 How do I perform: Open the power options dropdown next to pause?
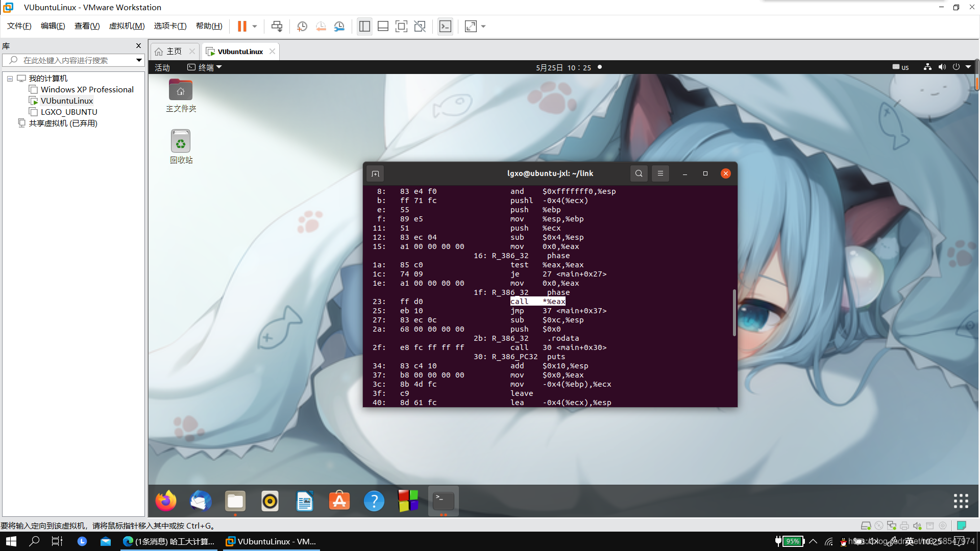tap(255, 26)
